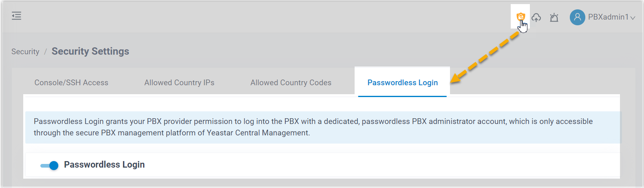Select the Allowed Country Codes tab
The height and width of the screenshot is (188, 644).
(291, 83)
